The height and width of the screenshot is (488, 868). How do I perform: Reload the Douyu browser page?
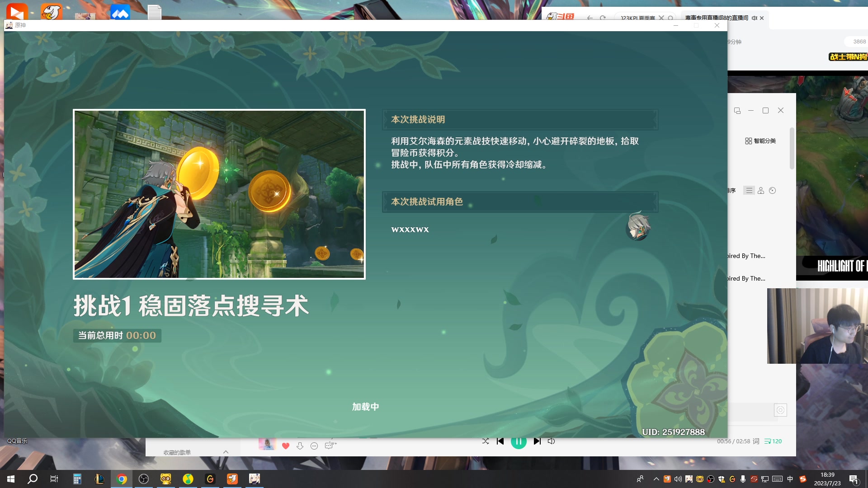(x=603, y=18)
